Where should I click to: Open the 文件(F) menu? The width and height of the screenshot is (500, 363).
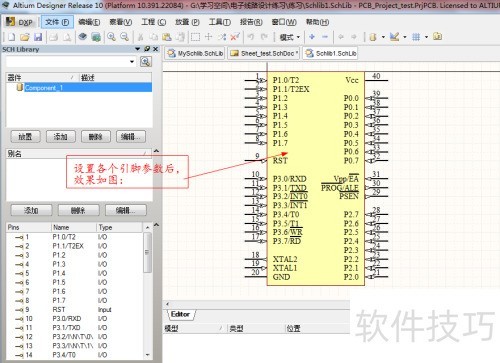tap(57, 22)
